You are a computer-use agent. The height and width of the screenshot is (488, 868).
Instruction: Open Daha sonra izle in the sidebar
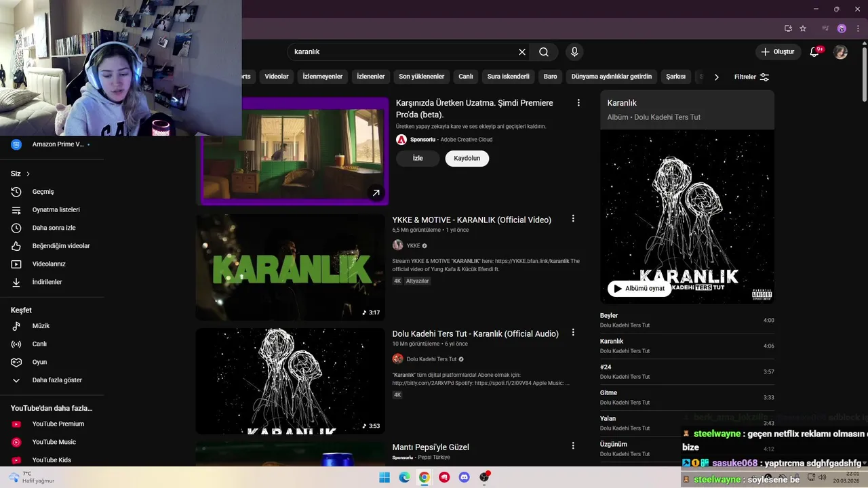click(x=52, y=228)
